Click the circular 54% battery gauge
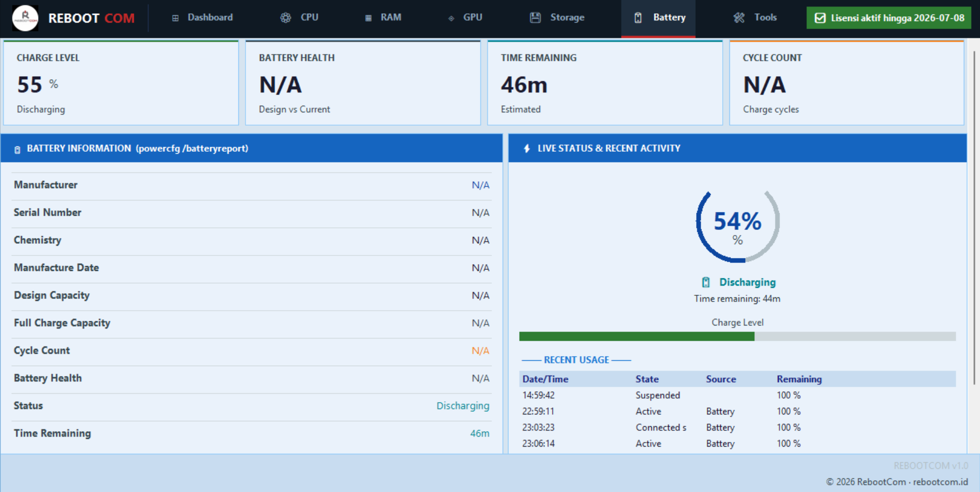 click(738, 226)
